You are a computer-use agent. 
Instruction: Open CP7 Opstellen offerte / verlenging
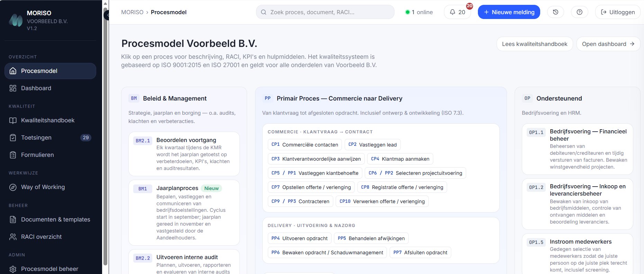(311, 187)
